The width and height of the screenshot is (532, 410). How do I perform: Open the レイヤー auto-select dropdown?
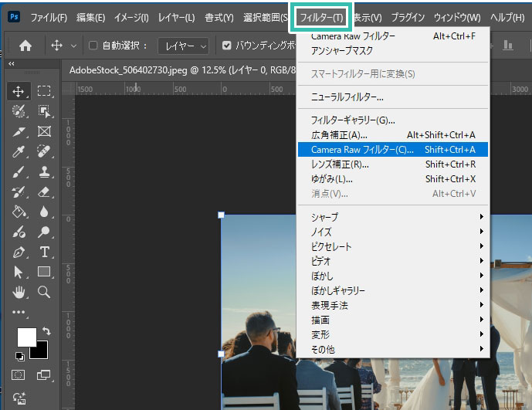pos(182,46)
